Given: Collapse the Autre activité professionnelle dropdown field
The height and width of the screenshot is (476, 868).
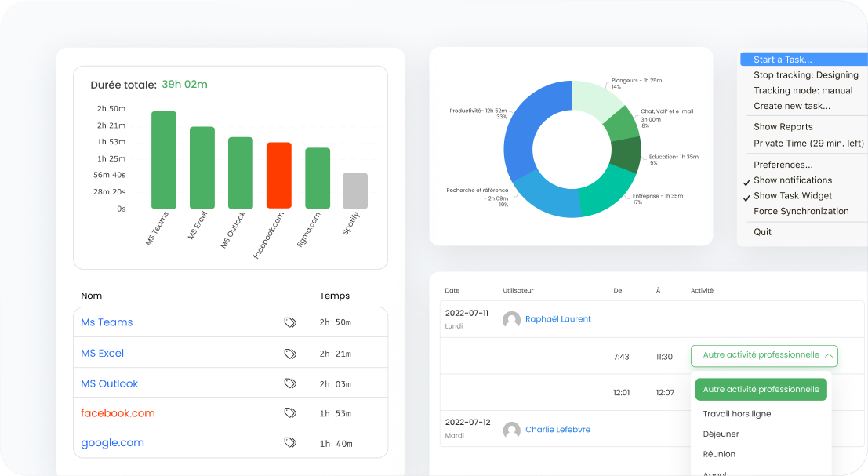Looking at the screenshot, I should pyautogui.click(x=764, y=356).
